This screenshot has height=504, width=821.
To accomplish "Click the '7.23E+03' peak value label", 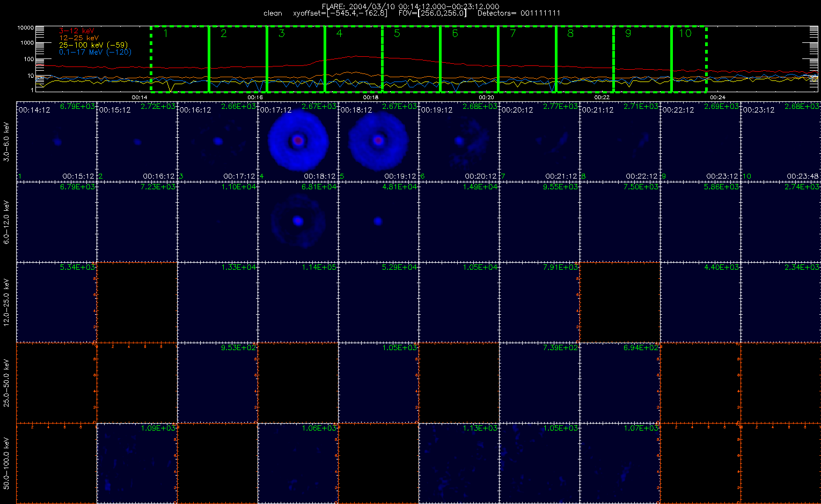I will [x=158, y=187].
